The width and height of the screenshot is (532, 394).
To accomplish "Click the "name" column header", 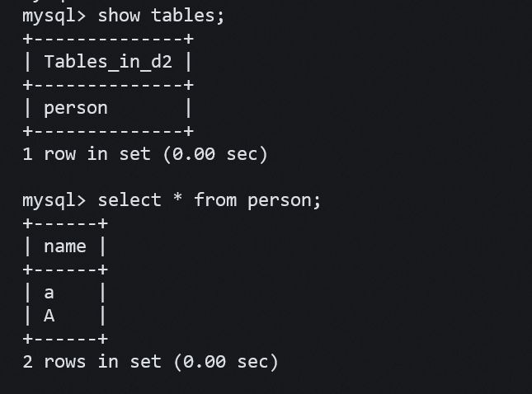I will (65, 246).
